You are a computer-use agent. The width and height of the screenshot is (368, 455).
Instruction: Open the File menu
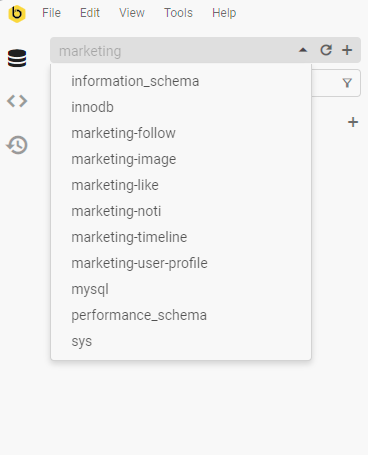click(51, 13)
